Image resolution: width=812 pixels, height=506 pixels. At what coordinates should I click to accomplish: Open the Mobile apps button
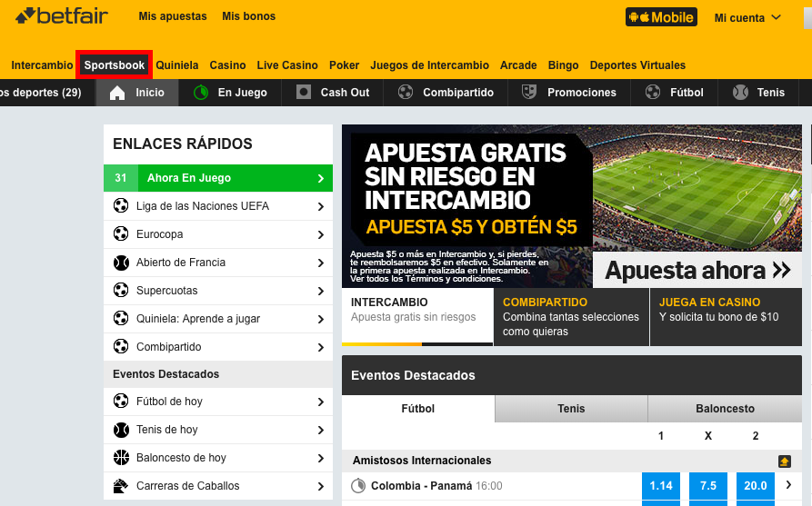pos(661,17)
